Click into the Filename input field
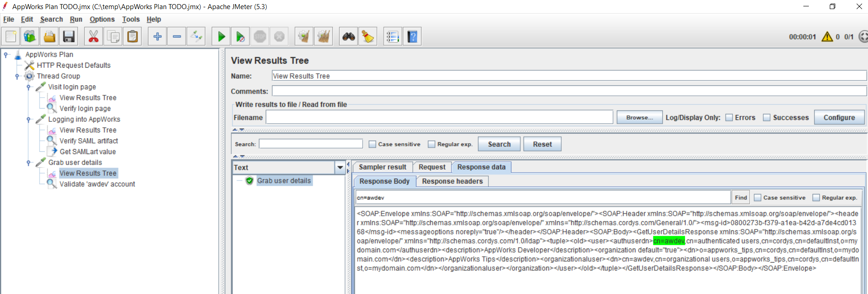 (x=439, y=118)
